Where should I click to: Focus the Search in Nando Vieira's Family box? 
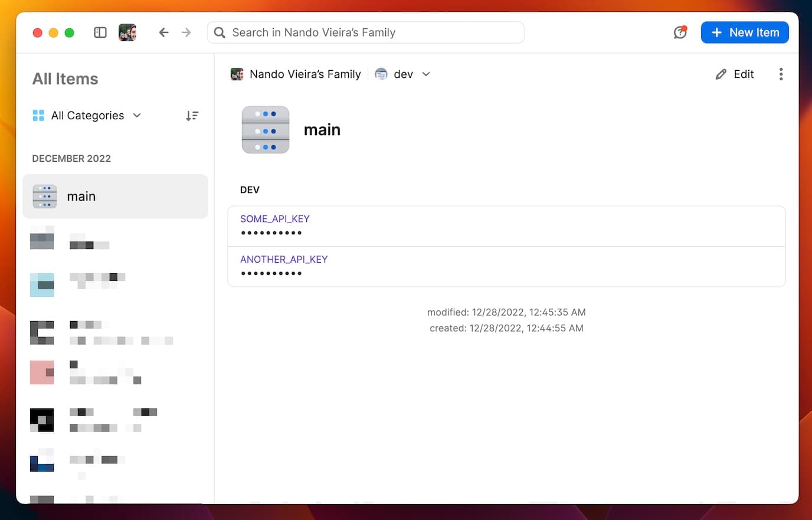(366, 32)
